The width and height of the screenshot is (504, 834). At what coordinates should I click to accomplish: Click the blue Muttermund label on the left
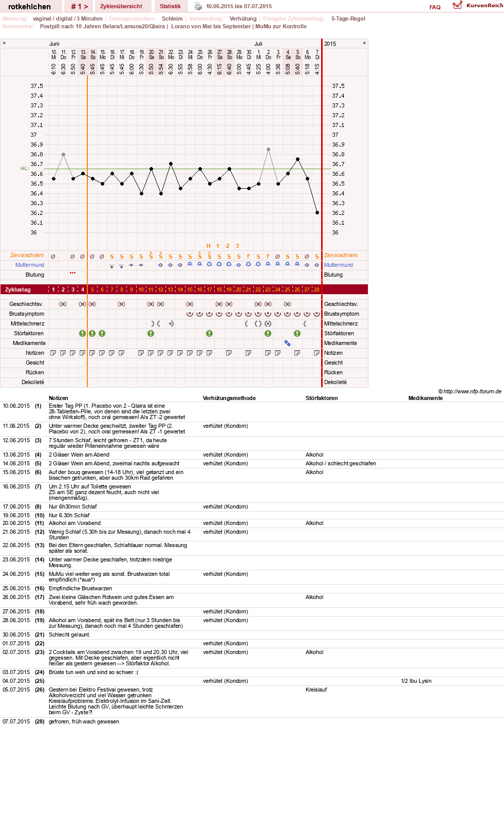tap(29, 265)
